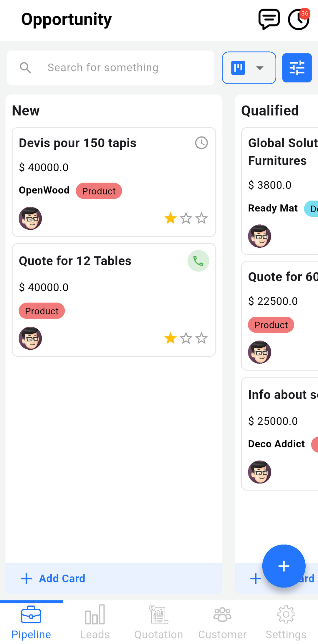The height and width of the screenshot is (644, 318).
Task: Focus the Search for something field
Action: click(110, 68)
